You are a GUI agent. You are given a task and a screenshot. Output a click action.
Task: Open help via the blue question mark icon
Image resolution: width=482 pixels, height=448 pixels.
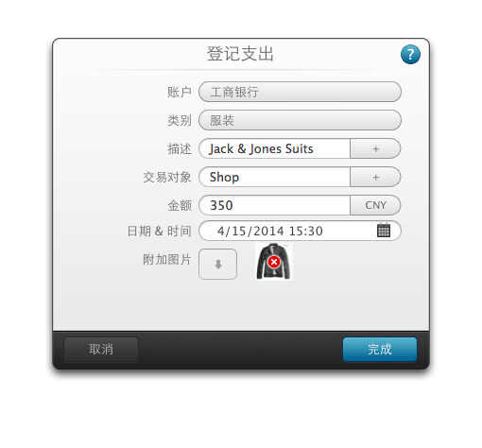click(x=410, y=55)
